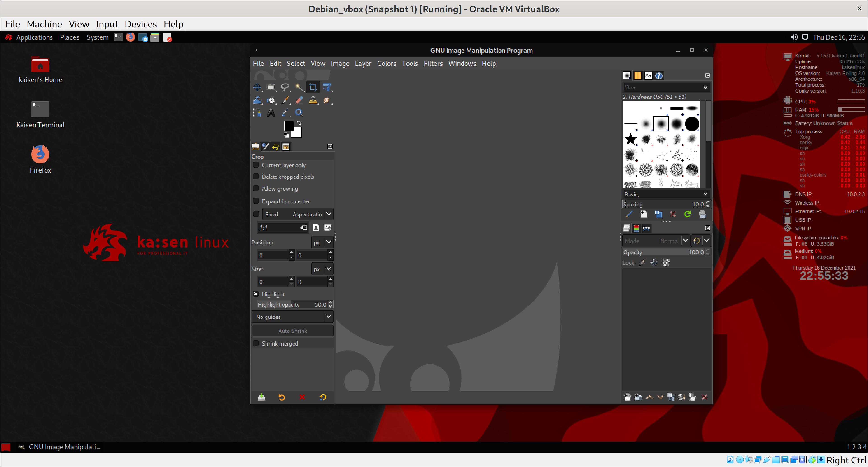Select the Paths tool
Image resolution: width=868 pixels, height=467 pixels.
257,113
